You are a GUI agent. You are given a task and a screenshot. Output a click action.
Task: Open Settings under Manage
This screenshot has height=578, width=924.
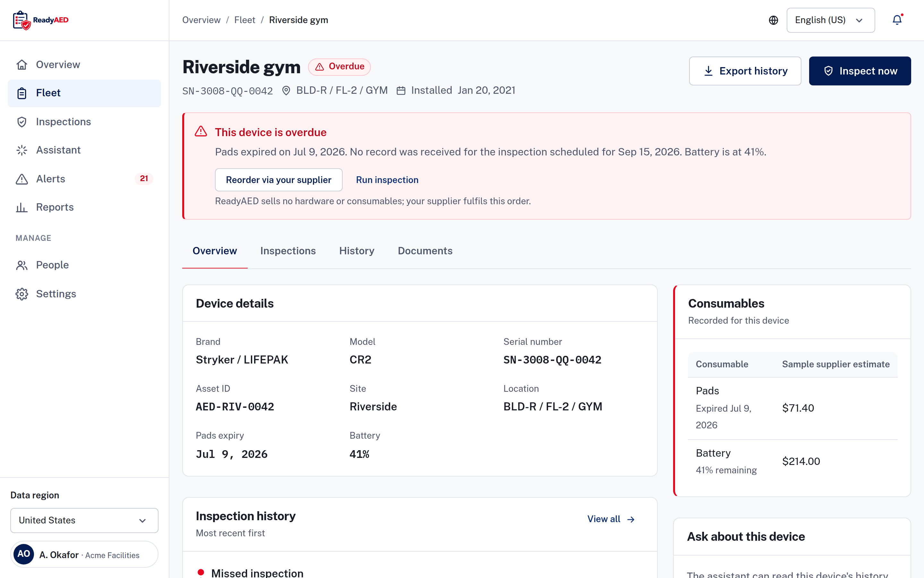tap(84, 294)
